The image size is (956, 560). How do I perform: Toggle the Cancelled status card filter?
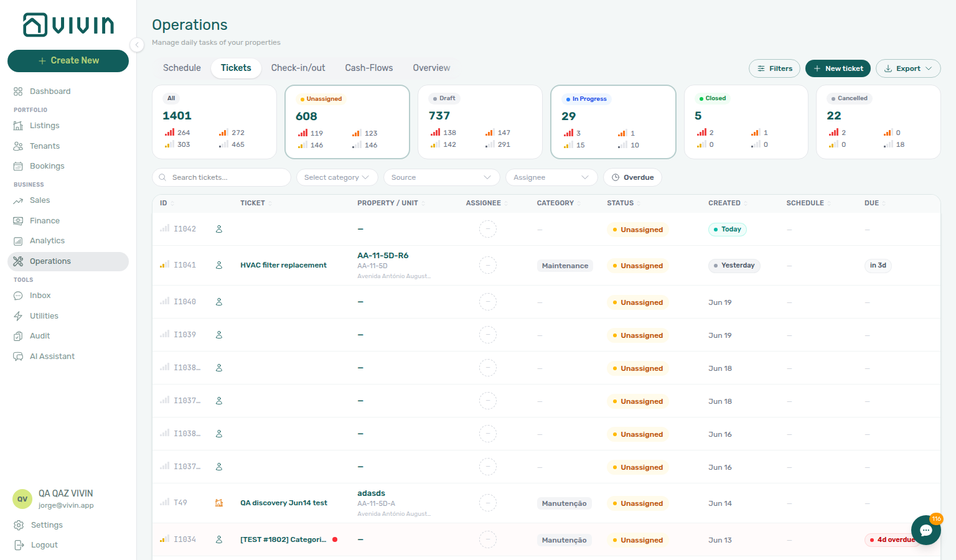click(878, 122)
